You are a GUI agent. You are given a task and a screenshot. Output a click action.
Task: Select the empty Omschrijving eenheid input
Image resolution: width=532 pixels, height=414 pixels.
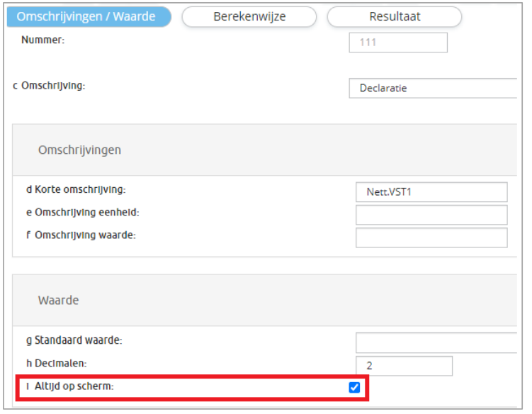tap(431, 215)
